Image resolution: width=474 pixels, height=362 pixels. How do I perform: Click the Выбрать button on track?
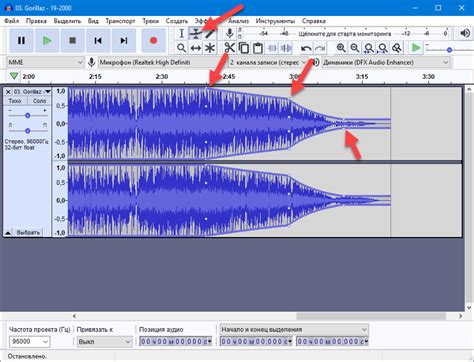click(28, 232)
